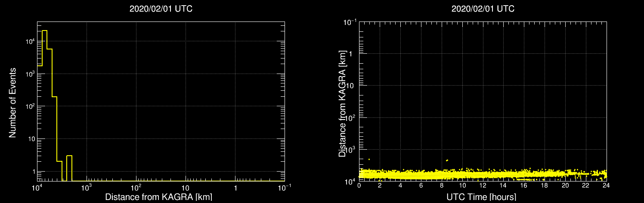Click the 10^4 tick on histogram's x-axis

[x=37, y=188]
